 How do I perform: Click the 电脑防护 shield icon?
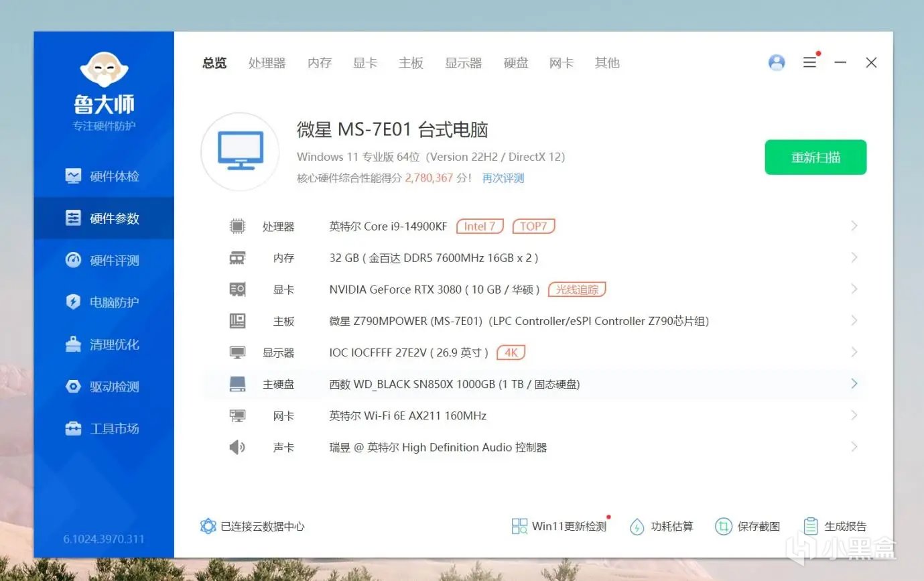(x=73, y=302)
